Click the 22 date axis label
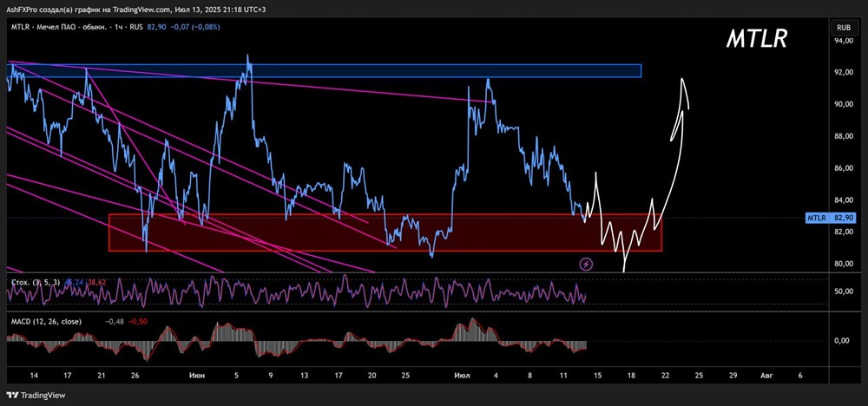The width and height of the screenshot is (868, 406). coord(665,376)
